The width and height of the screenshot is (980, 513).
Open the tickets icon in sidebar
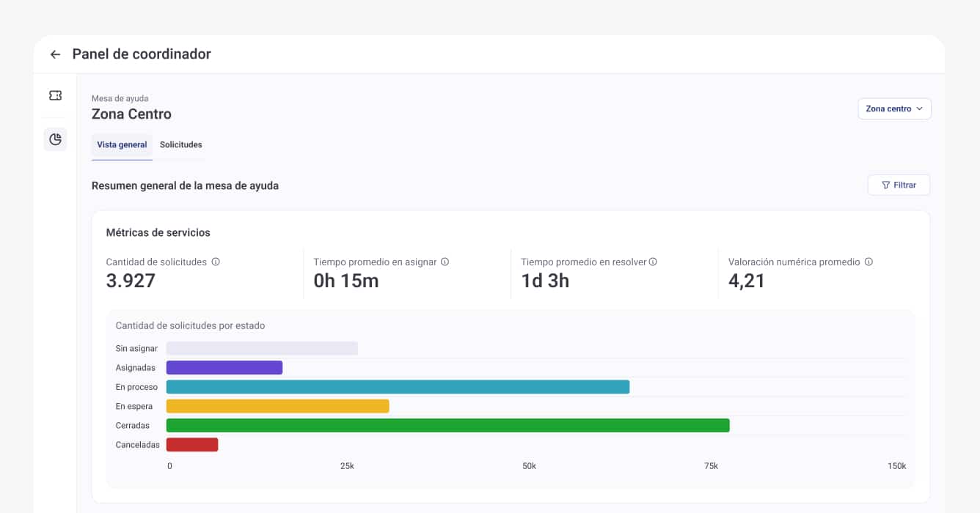(x=55, y=96)
